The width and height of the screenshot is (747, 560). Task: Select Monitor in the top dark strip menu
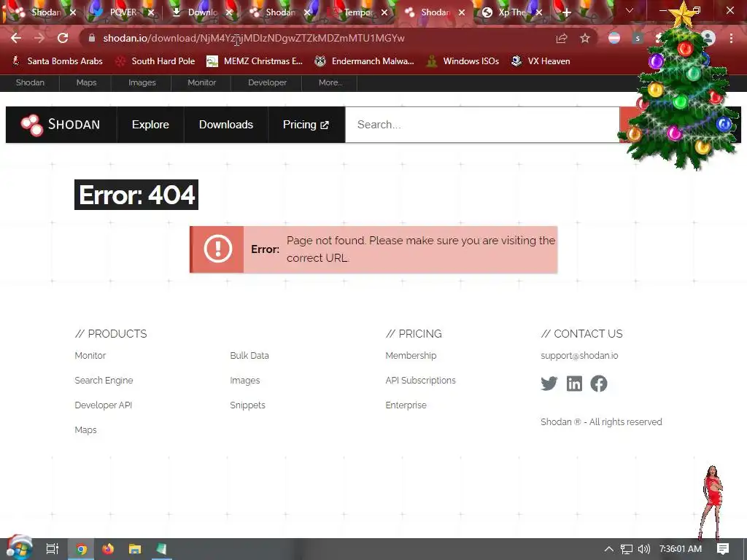point(201,82)
